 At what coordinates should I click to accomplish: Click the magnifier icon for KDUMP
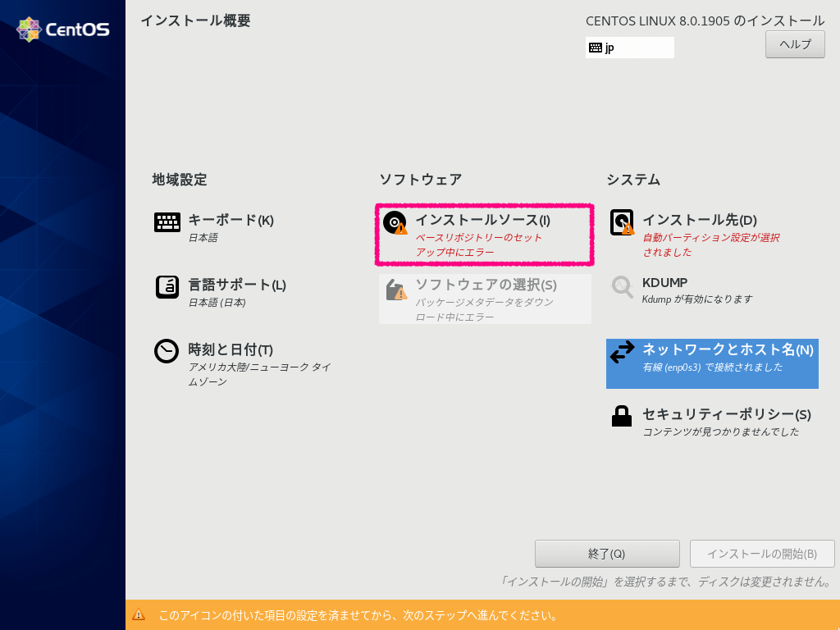622,286
